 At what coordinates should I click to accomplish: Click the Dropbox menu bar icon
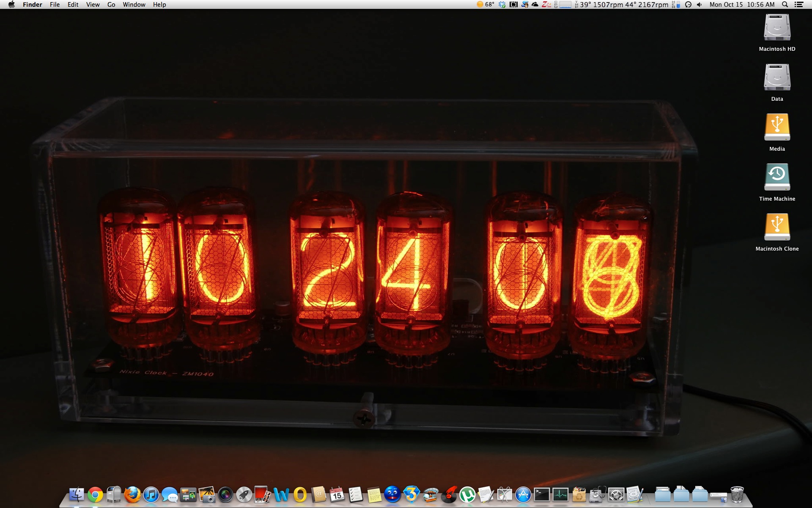pyautogui.click(x=502, y=5)
